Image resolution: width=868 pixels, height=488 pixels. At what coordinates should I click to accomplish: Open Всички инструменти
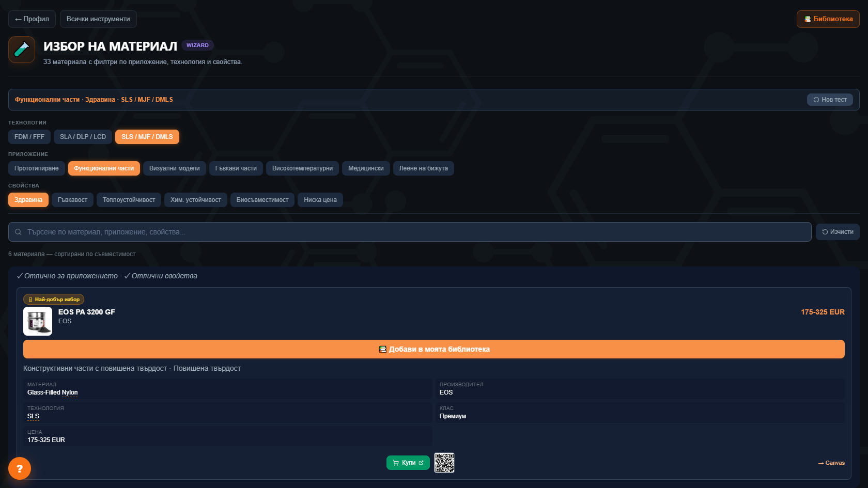(98, 19)
